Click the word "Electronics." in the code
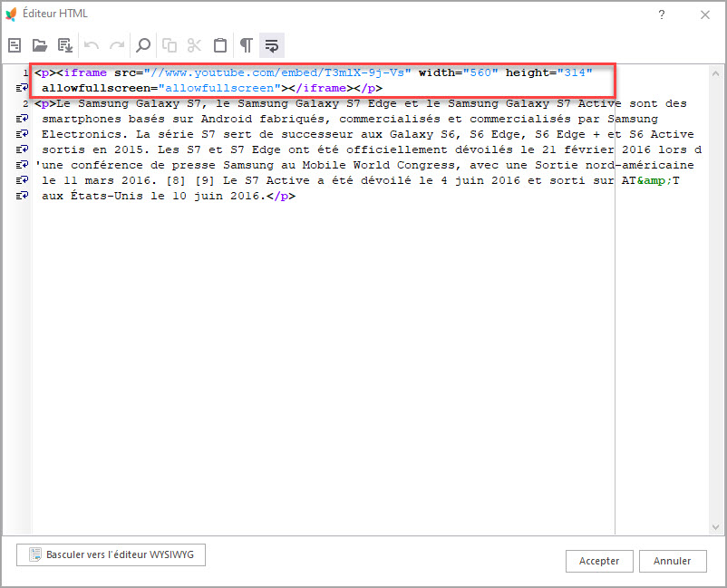This screenshot has width=727, height=588. (x=85, y=134)
